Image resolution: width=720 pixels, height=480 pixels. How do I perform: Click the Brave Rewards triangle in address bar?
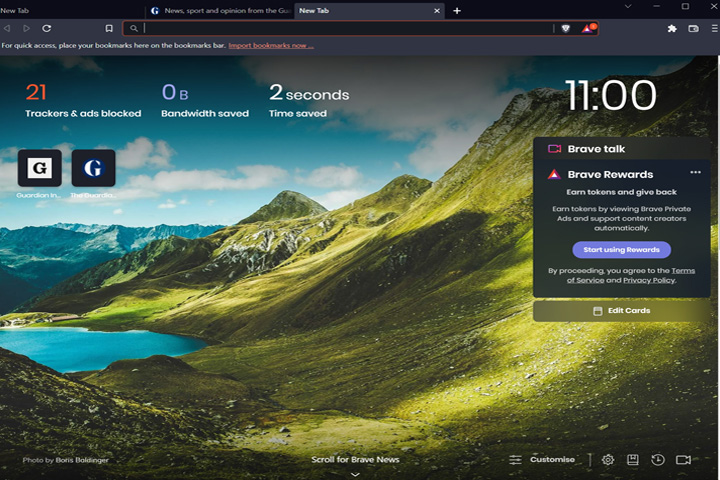[x=589, y=28]
